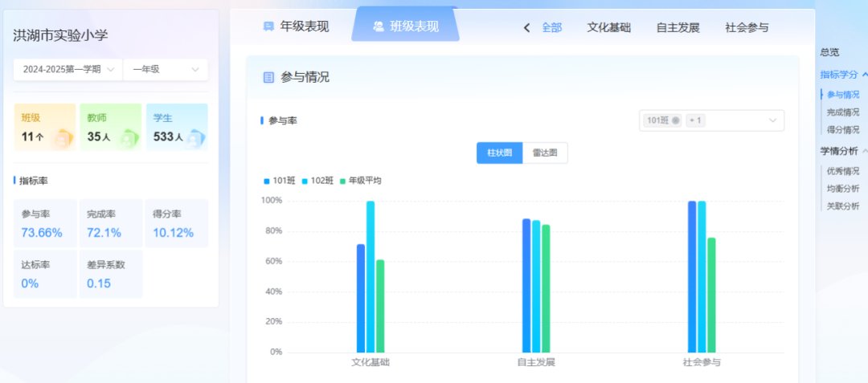Click the 文化基础 x-axis label
Screen dimensions: 868x383
tap(371, 363)
